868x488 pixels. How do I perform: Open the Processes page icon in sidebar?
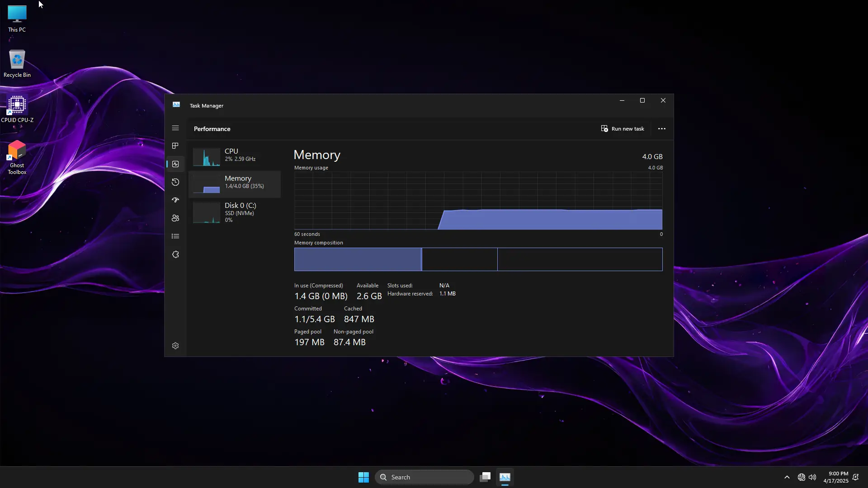pos(175,145)
